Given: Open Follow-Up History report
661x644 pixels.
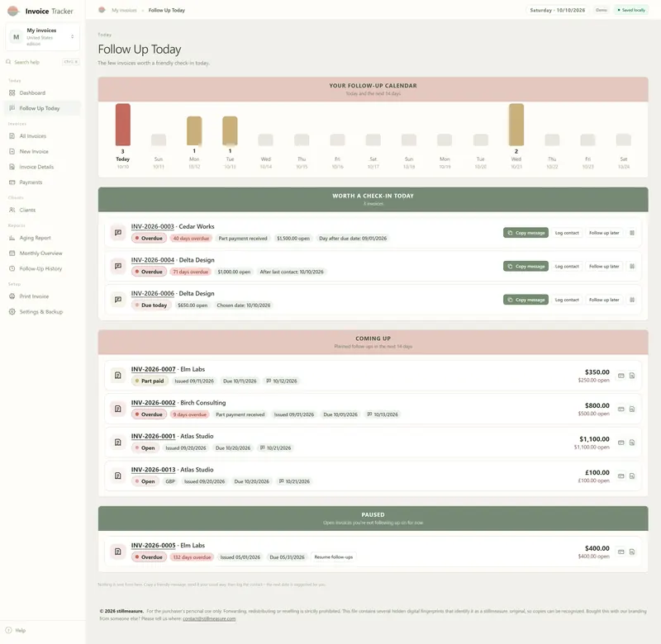Looking at the screenshot, I should (x=42, y=268).
